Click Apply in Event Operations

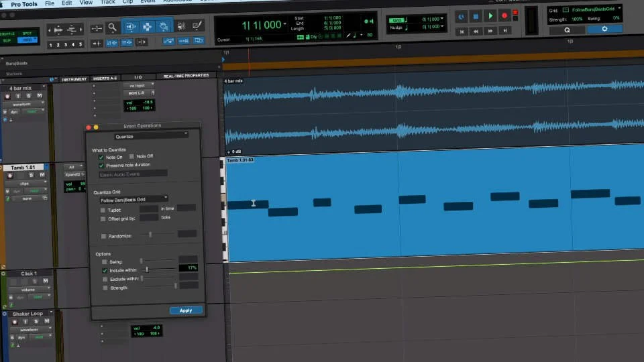point(186,310)
